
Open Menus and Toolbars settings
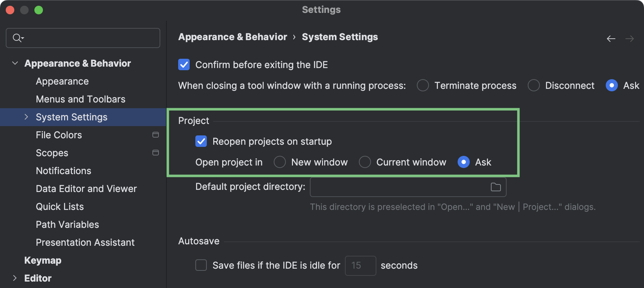pos(80,99)
